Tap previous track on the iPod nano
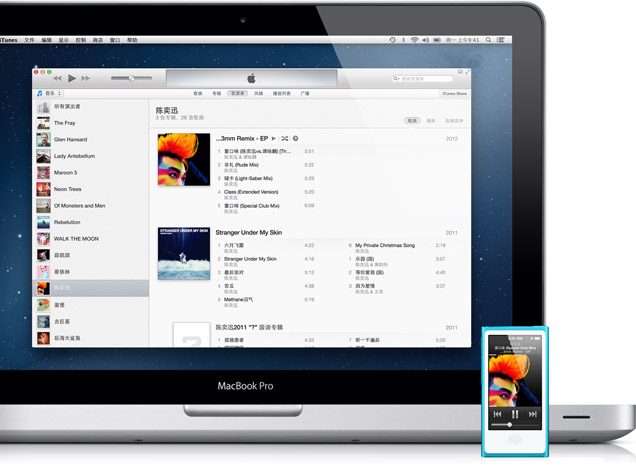 pyautogui.click(x=497, y=414)
